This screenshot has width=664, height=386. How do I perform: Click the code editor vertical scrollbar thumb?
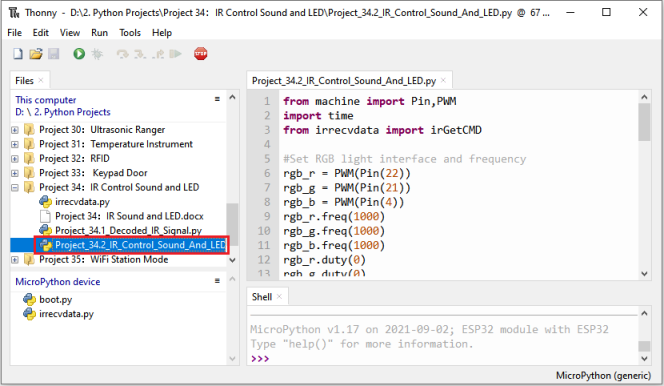click(x=644, y=122)
